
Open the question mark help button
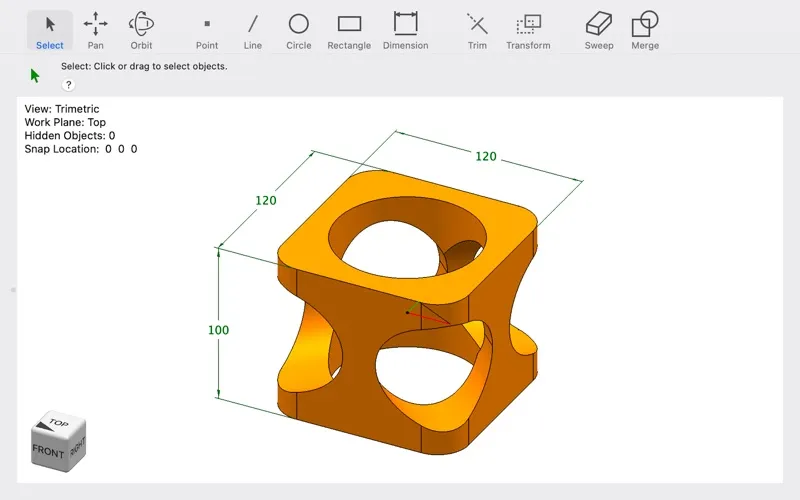point(68,85)
